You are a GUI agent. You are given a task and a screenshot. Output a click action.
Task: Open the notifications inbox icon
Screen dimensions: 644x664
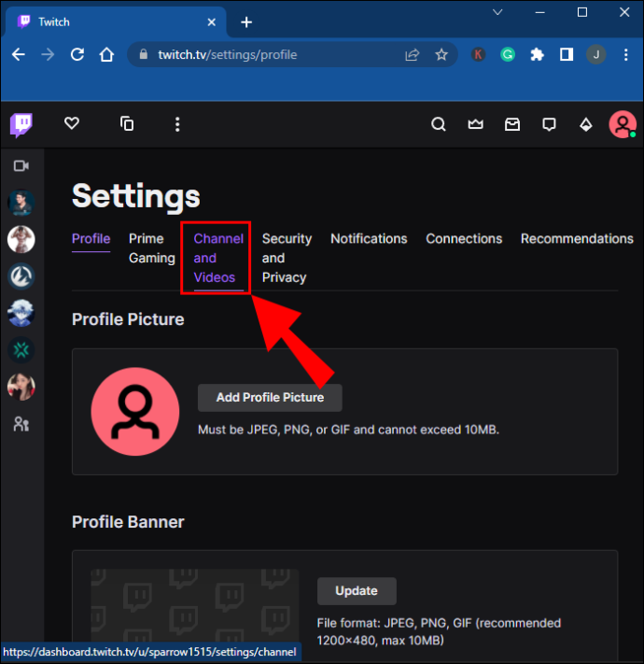pos(512,124)
